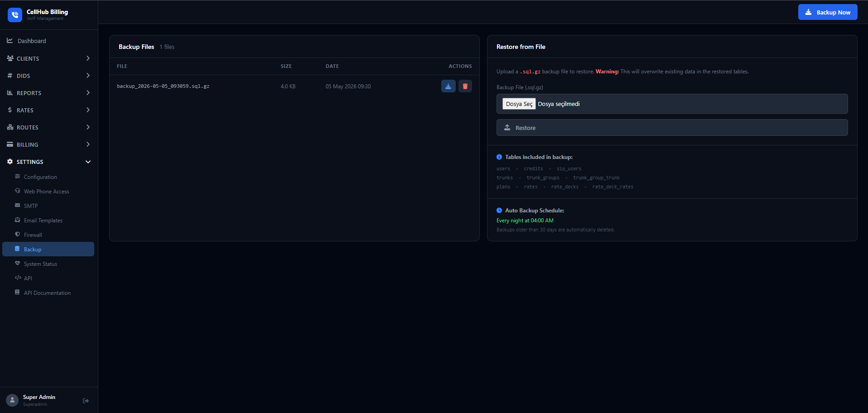Click backup_2026-05-05_093059.sql.gz file name
Screen dimensions: 868x413
point(163,86)
